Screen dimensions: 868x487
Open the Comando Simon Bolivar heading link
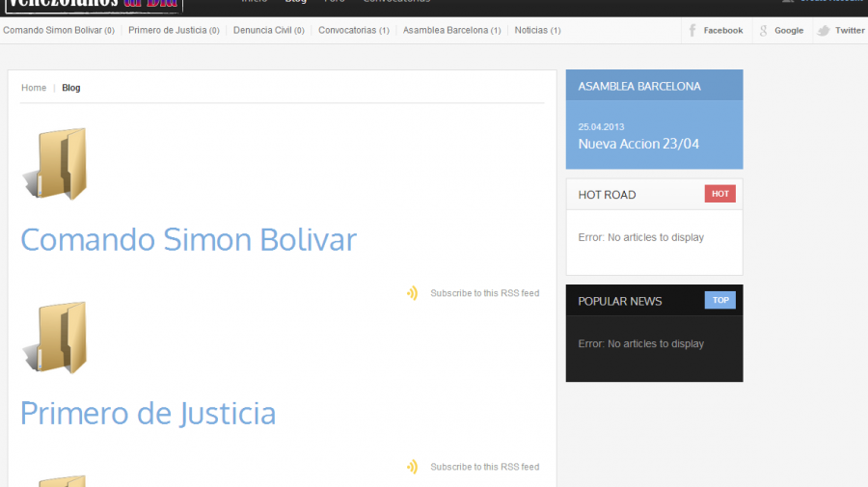click(188, 240)
